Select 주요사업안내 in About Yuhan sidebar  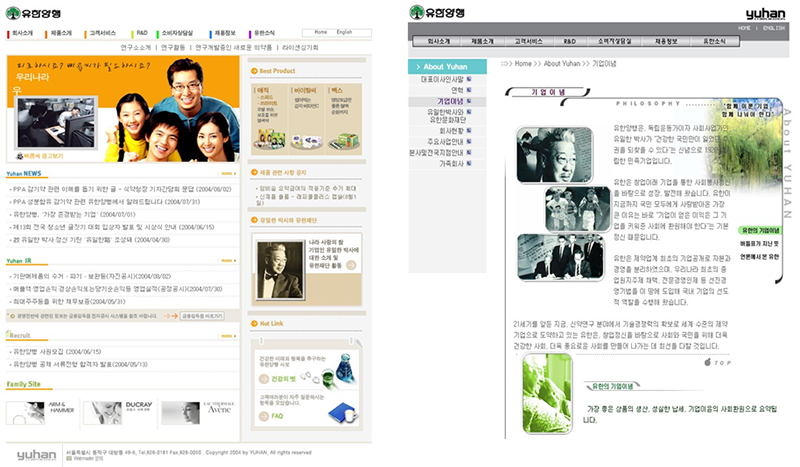pyautogui.click(x=445, y=142)
